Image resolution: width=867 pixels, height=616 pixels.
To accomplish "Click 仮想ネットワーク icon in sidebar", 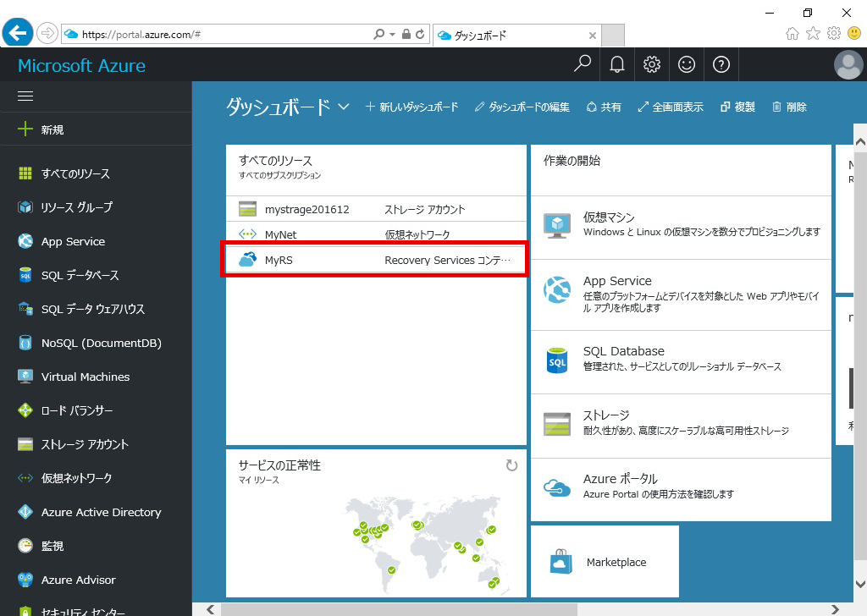I will 25,478.
